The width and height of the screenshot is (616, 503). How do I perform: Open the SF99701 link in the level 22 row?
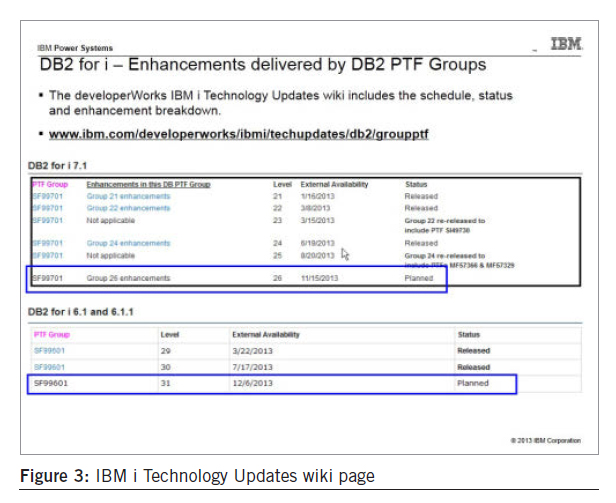[48, 208]
